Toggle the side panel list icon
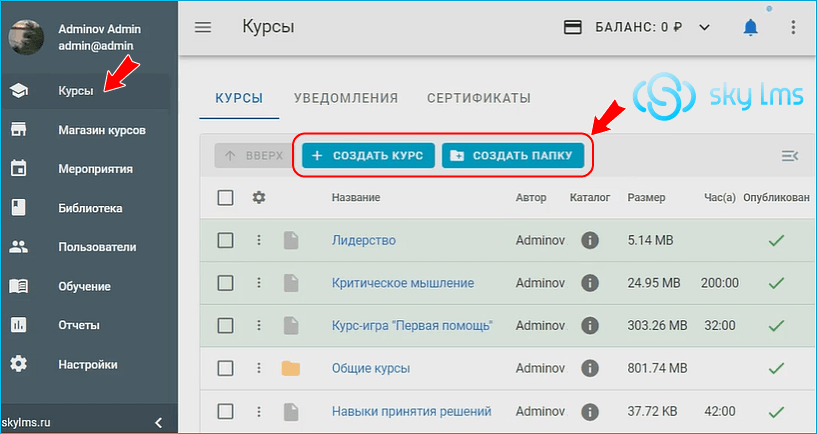The image size is (817, 434). click(x=790, y=155)
